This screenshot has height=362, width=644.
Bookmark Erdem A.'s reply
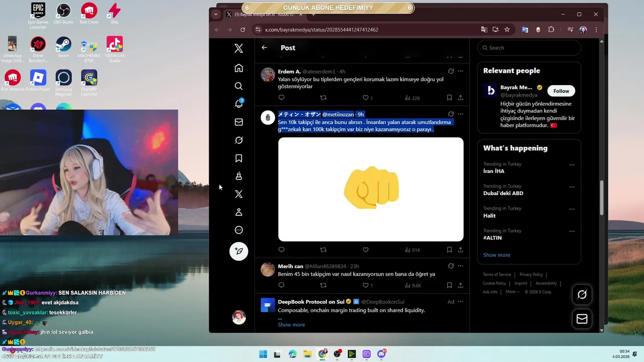449,98
